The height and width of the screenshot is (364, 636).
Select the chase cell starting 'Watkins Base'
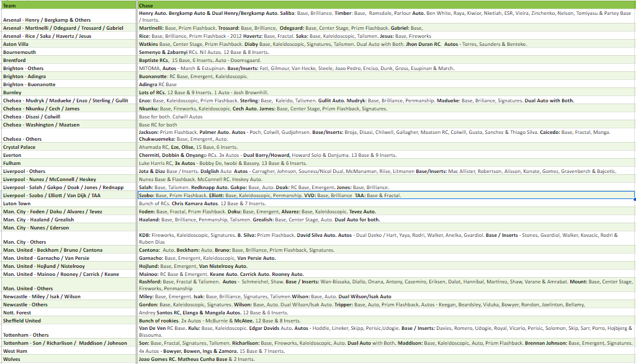coord(385,45)
